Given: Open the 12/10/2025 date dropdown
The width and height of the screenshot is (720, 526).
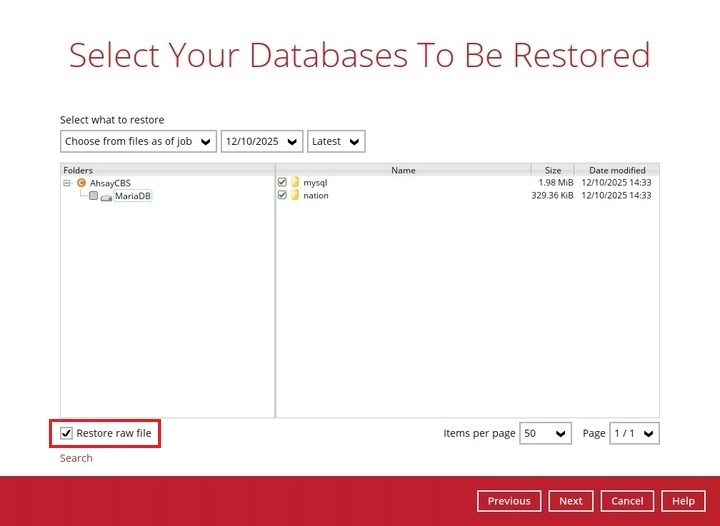Looking at the screenshot, I should [262, 141].
